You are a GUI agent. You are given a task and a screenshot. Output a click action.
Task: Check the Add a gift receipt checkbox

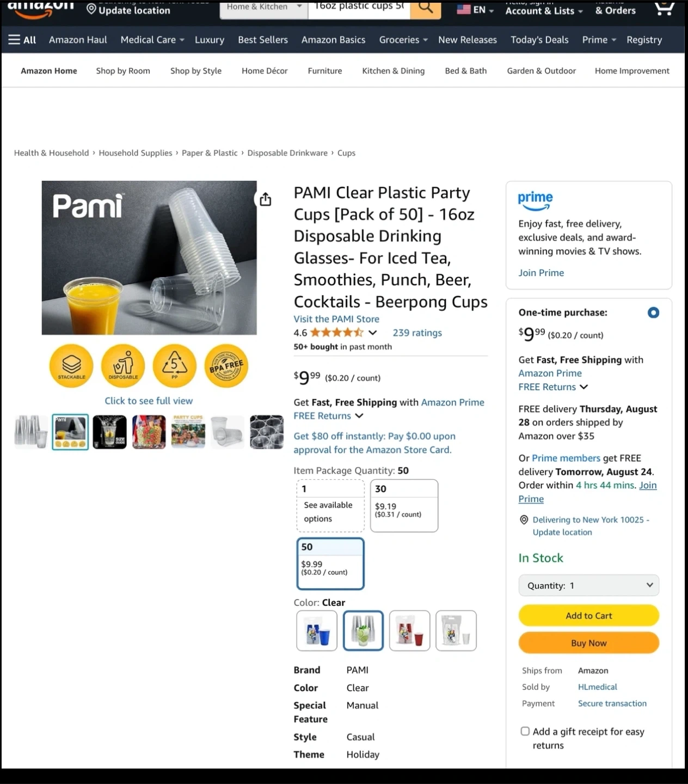(525, 731)
